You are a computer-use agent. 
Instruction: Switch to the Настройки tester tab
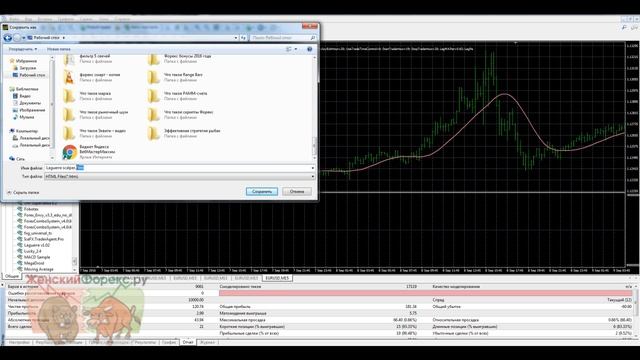pos(19,342)
